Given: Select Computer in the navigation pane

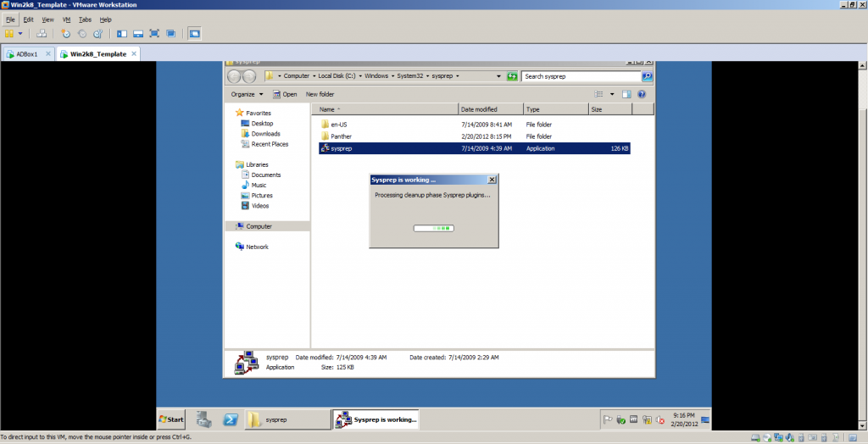Looking at the screenshot, I should click(x=267, y=226).
